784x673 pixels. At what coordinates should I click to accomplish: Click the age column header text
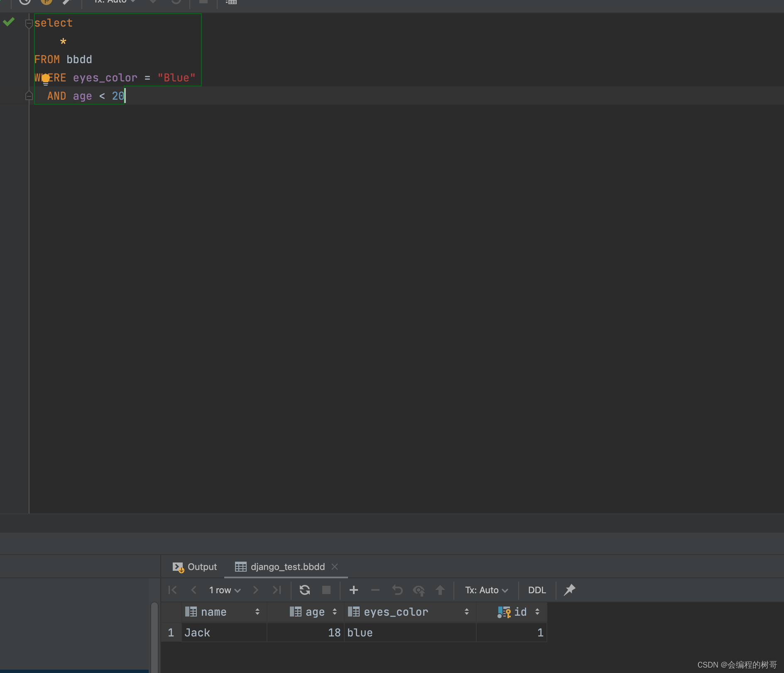coord(315,612)
